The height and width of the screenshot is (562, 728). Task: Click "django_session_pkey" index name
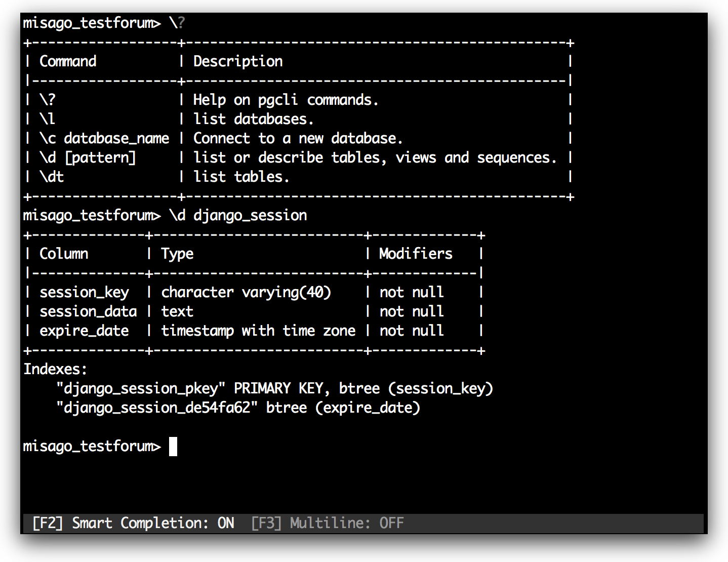[x=141, y=388]
